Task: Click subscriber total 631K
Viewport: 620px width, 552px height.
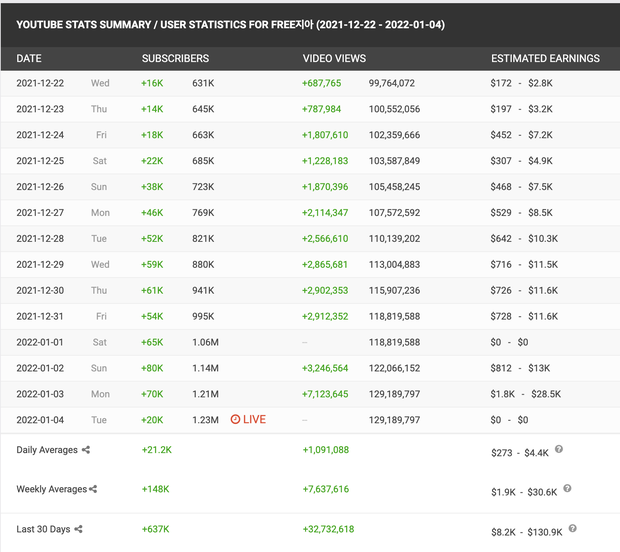Action: [x=203, y=83]
